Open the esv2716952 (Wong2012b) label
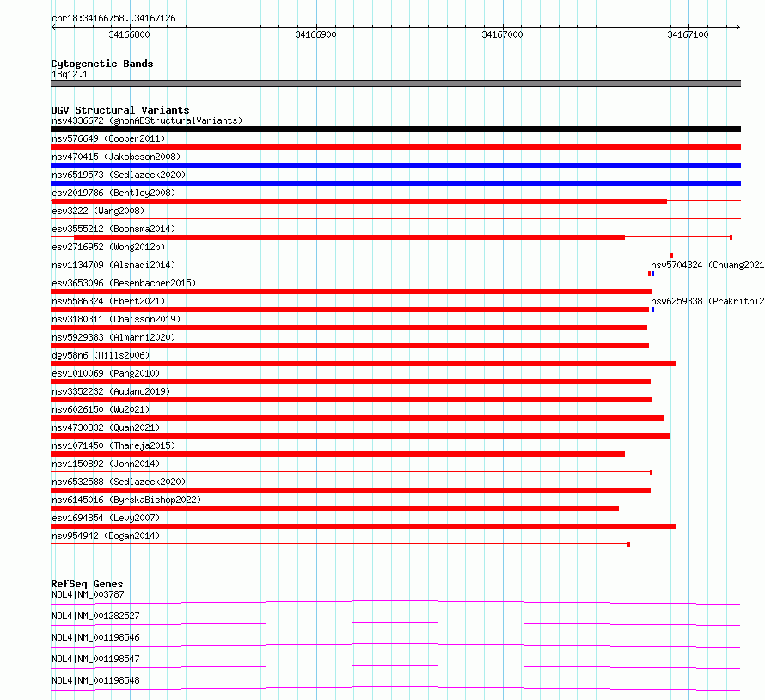The height and width of the screenshot is (700, 765). (108, 247)
